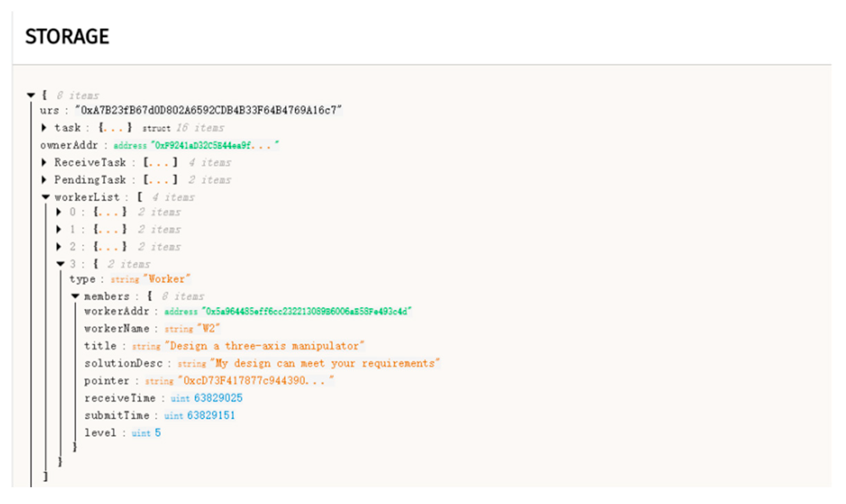The height and width of the screenshot is (504, 846).
Task: Select the solutionDesc string value
Action: [325, 363]
